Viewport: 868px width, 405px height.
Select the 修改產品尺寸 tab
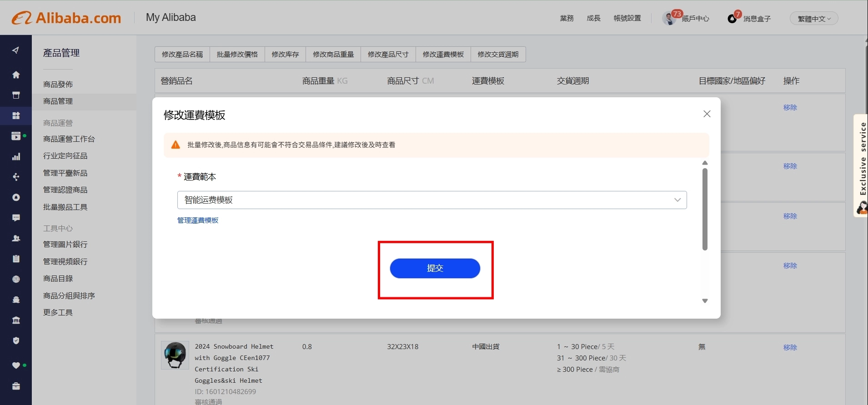[388, 54]
